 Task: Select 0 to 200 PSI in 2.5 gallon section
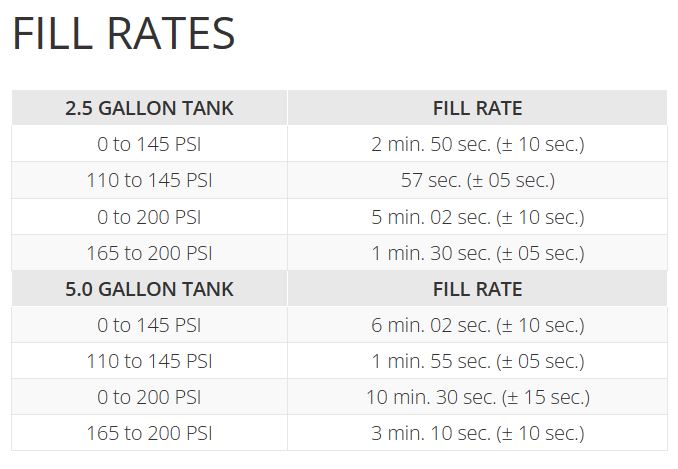pyautogui.click(x=149, y=217)
